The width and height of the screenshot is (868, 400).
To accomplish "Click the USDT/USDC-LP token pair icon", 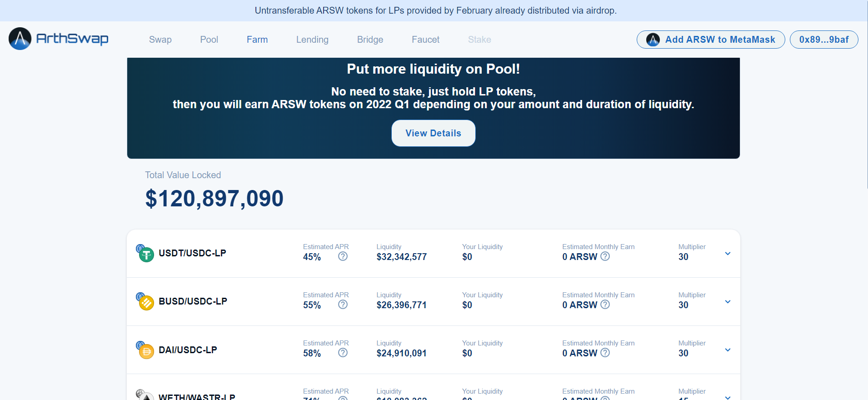I will (145, 253).
